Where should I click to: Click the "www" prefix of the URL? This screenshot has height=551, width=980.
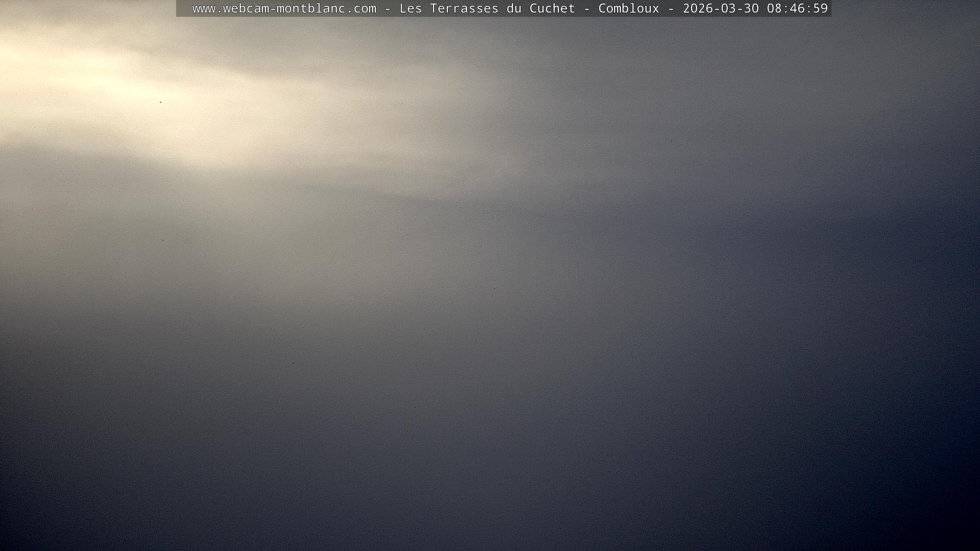[204, 8]
